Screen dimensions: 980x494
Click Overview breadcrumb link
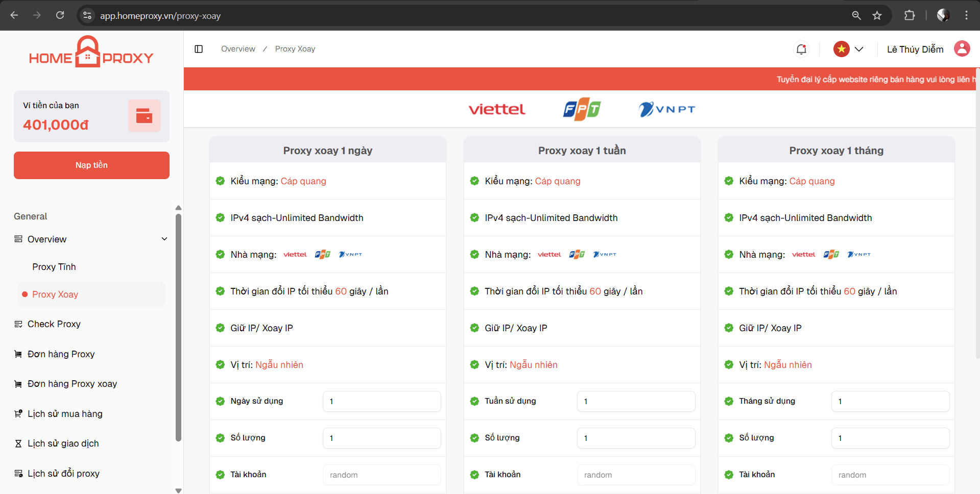tap(238, 49)
